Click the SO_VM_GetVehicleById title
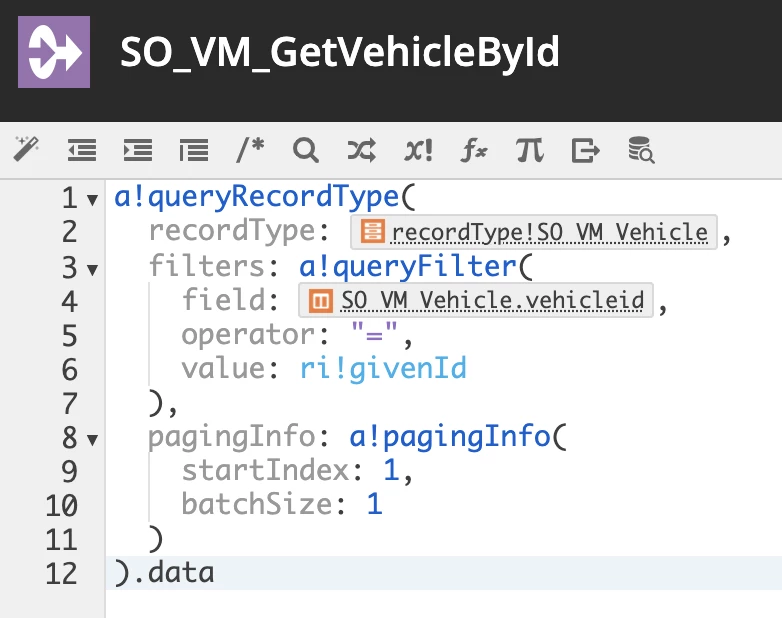Image resolution: width=782 pixels, height=618 pixels. tap(340, 52)
